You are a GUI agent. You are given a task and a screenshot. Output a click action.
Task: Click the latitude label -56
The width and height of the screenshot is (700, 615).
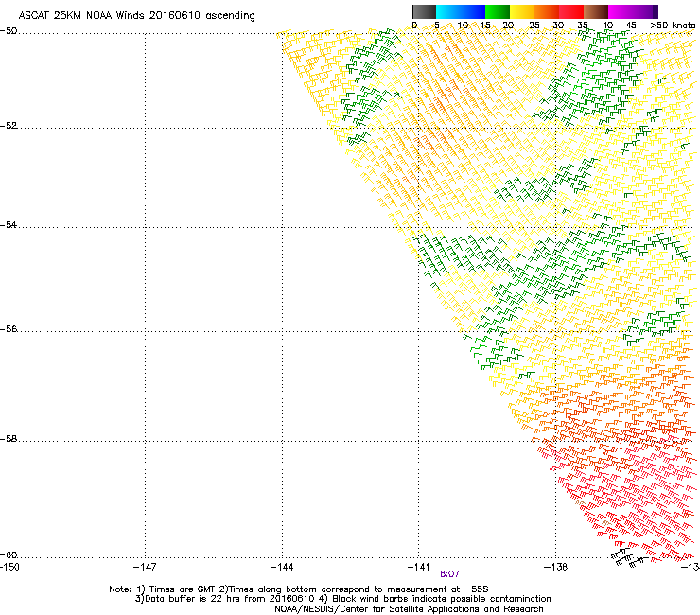pos(9,329)
